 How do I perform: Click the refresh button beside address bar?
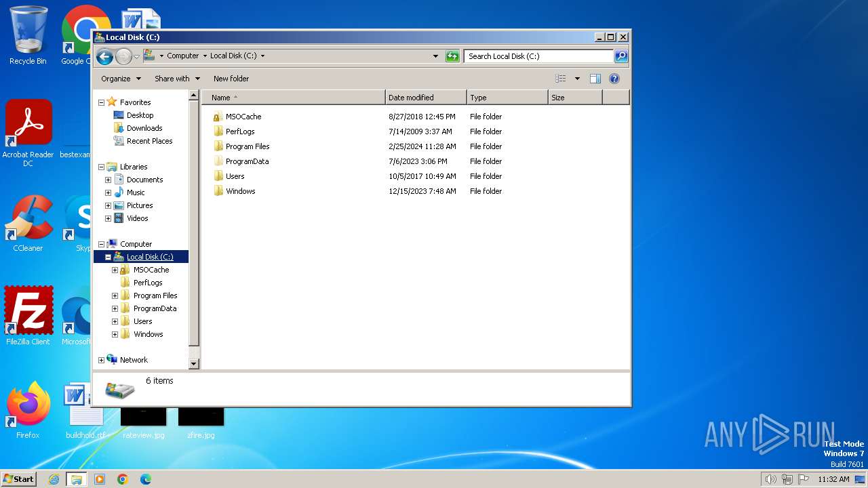pos(452,56)
